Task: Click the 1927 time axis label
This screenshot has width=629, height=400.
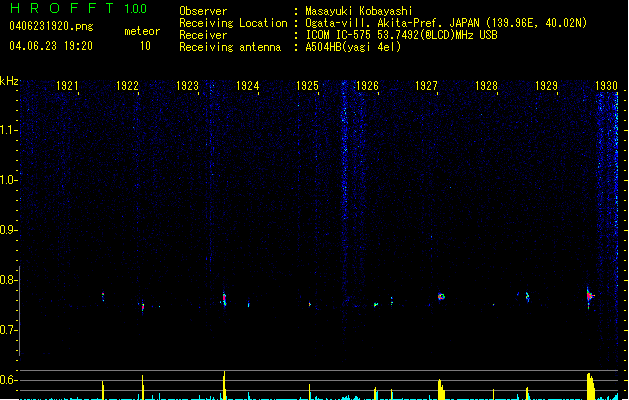Action: point(426,86)
